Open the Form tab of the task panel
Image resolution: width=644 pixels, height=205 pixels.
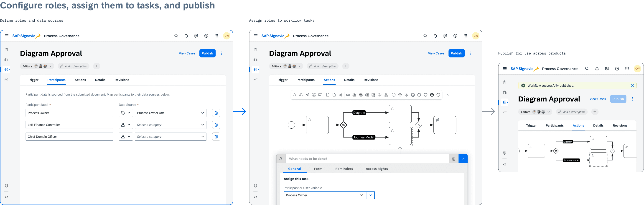tap(318, 169)
